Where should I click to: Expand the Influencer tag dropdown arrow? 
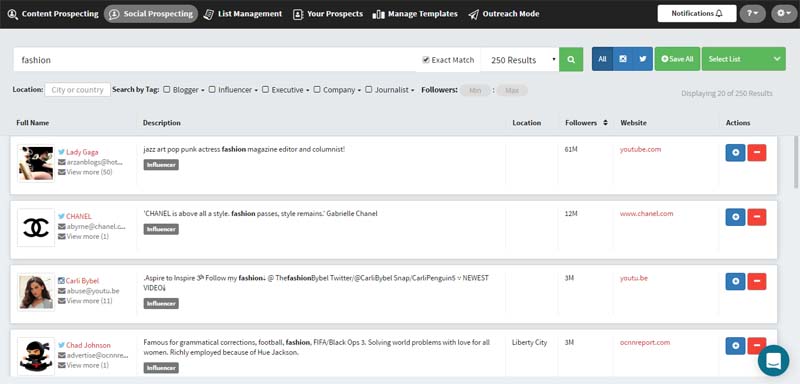tap(256, 90)
